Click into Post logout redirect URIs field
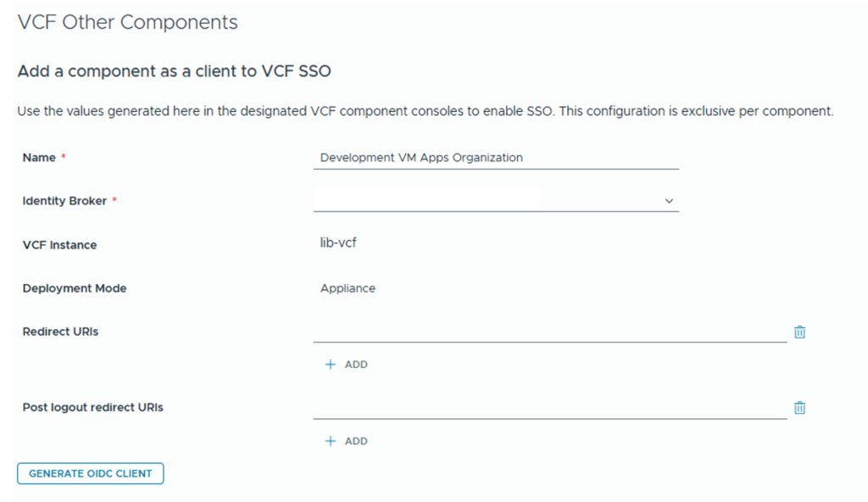868x502 pixels. click(x=549, y=408)
